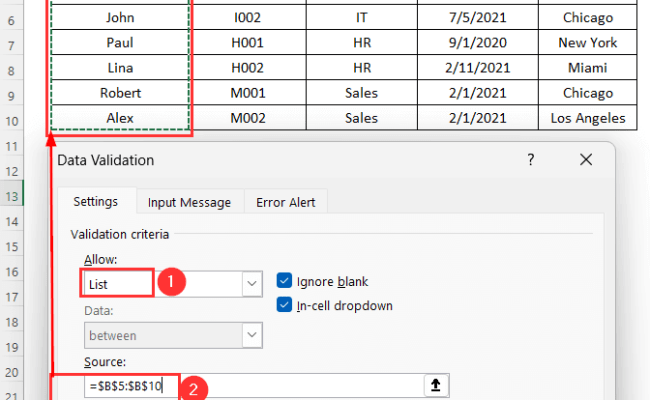Select the cell containing I002
The width and height of the screenshot is (650, 400).
(248, 17)
